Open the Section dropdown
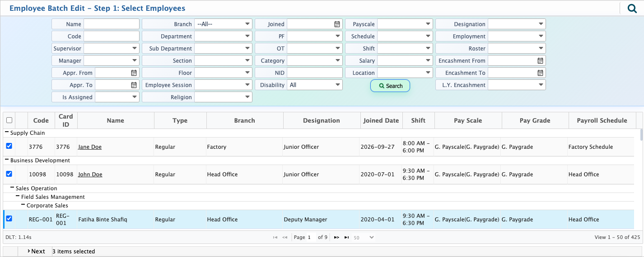This screenshot has height=257, width=644. point(223,60)
